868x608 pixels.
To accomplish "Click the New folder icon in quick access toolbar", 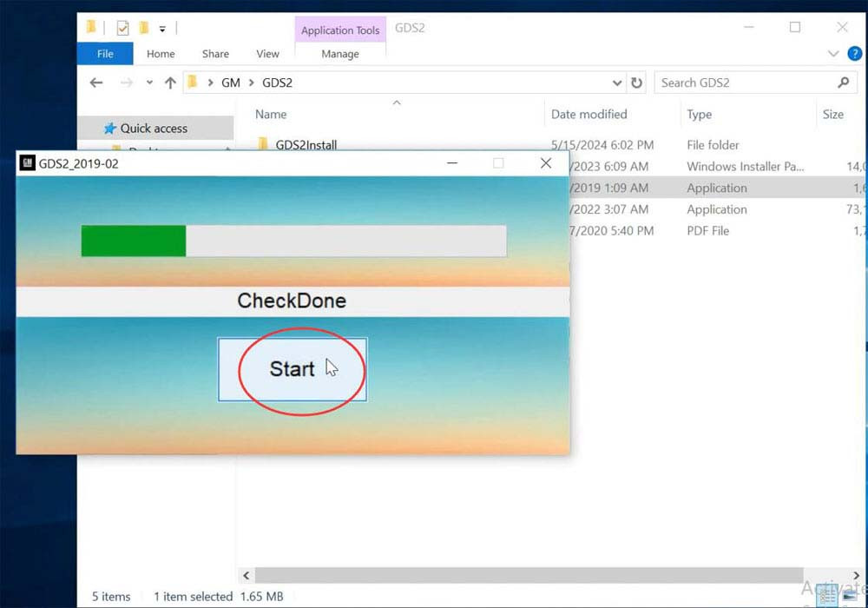I will (x=142, y=29).
